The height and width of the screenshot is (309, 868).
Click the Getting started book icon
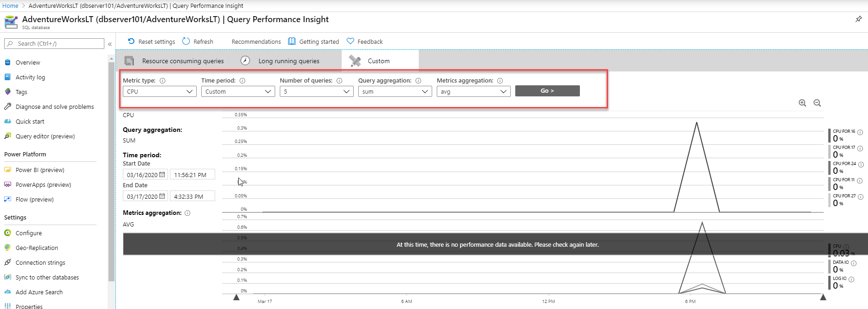tap(292, 41)
